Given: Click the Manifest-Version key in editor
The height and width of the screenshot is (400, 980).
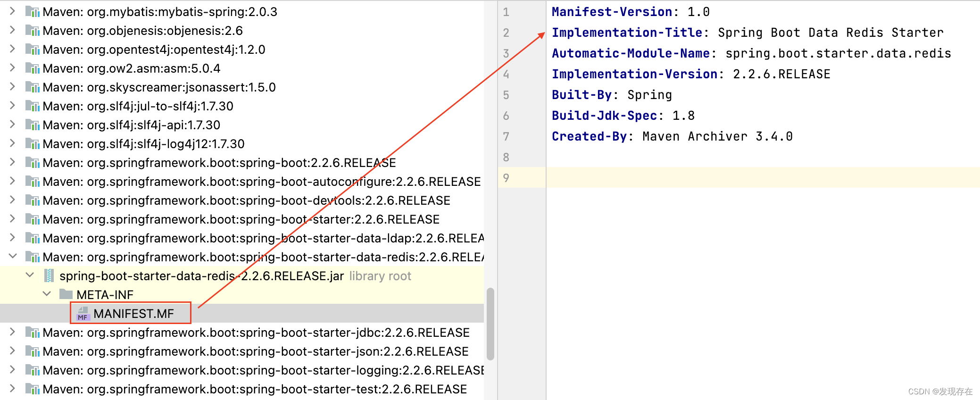Looking at the screenshot, I should pyautogui.click(x=612, y=12).
